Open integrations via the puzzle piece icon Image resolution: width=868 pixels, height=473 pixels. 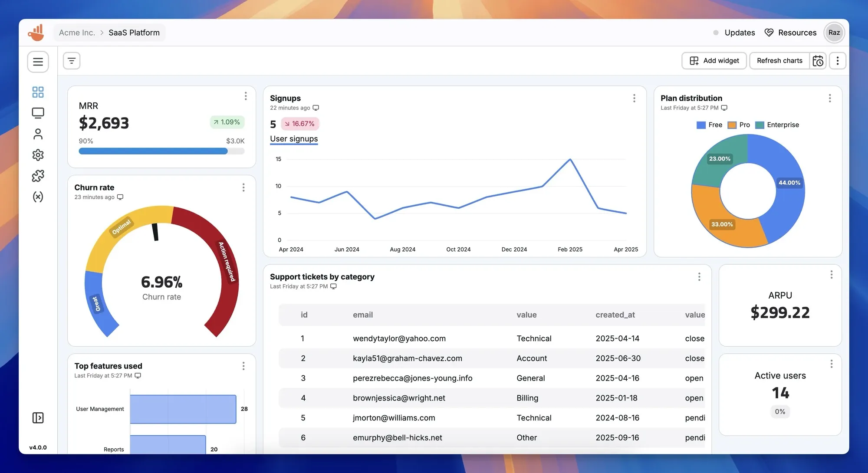pos(38,176)
